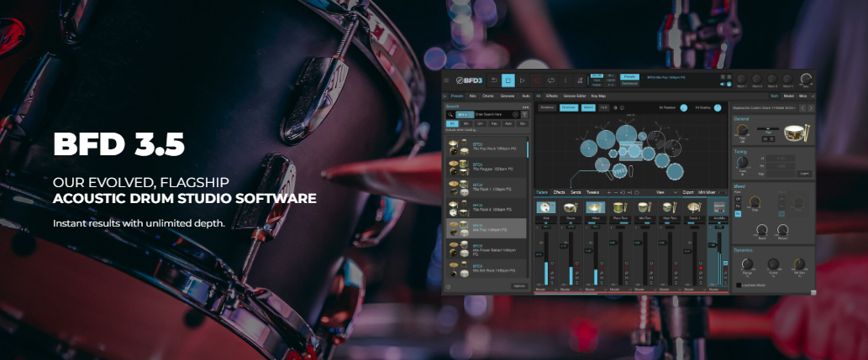This screenshot has height=360, width=868.
Task: Click the Pan slider in General section
Action: pyautogui.click(x=768, y=129)
